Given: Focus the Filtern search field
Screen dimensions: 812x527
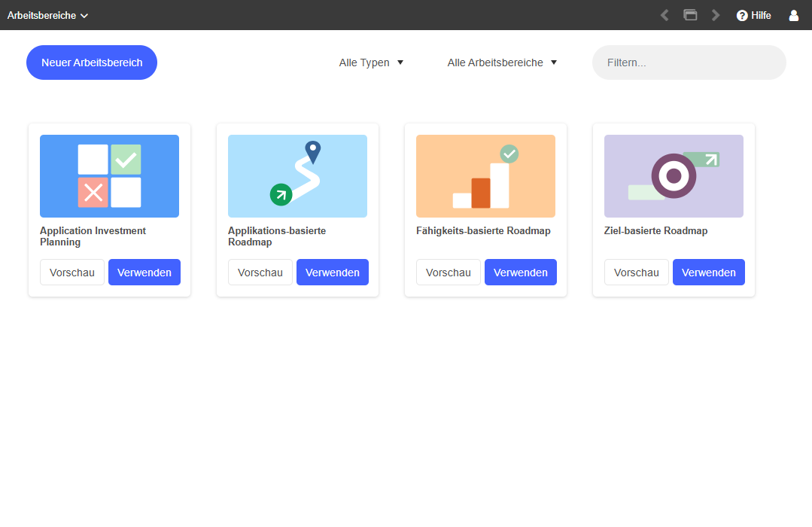Looking at the screenshot, I should [689, 62].
